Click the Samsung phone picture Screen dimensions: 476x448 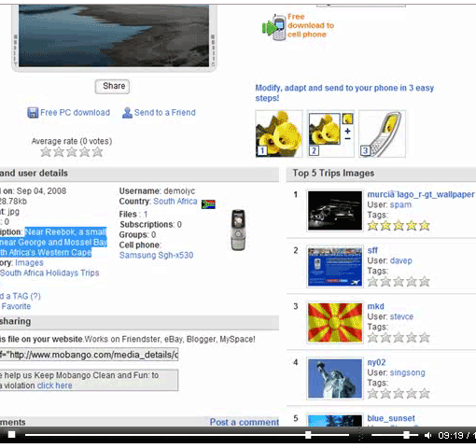click(x=238, y=230)
